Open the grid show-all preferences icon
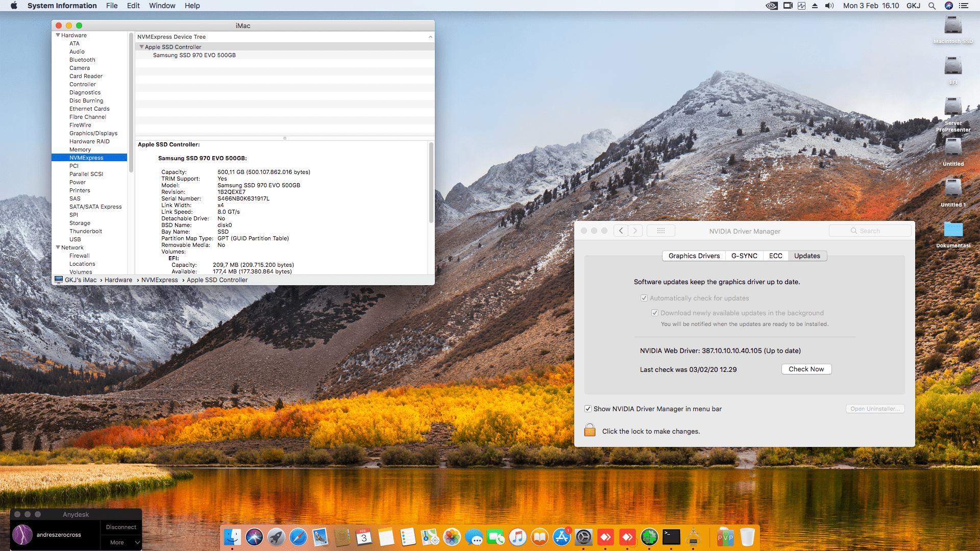This screenshot has width=980, height=551. pos(660,231)
